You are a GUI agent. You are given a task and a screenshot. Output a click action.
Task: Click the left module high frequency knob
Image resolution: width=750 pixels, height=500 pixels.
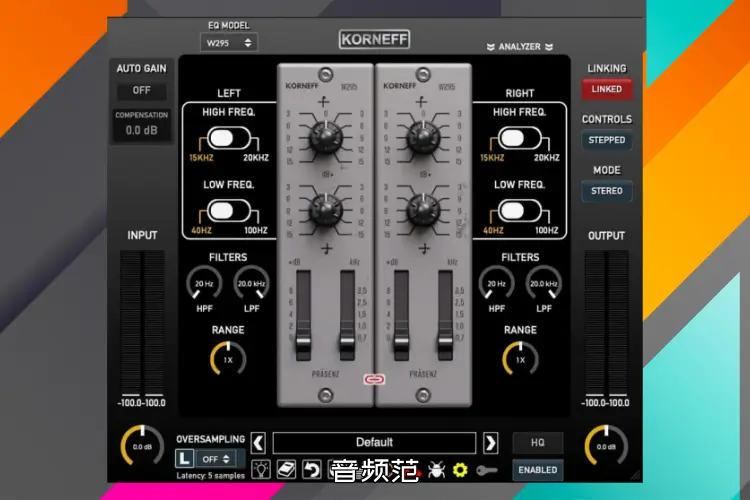pyautogui.click(x=326, y=137)
